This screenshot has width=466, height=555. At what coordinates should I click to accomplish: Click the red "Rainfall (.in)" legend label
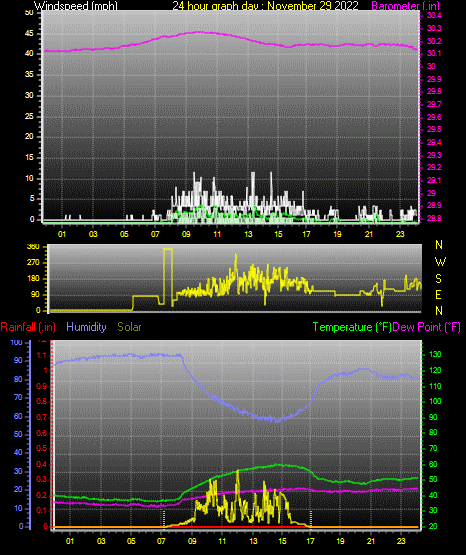pyautogui.click(x=28, y=327)
